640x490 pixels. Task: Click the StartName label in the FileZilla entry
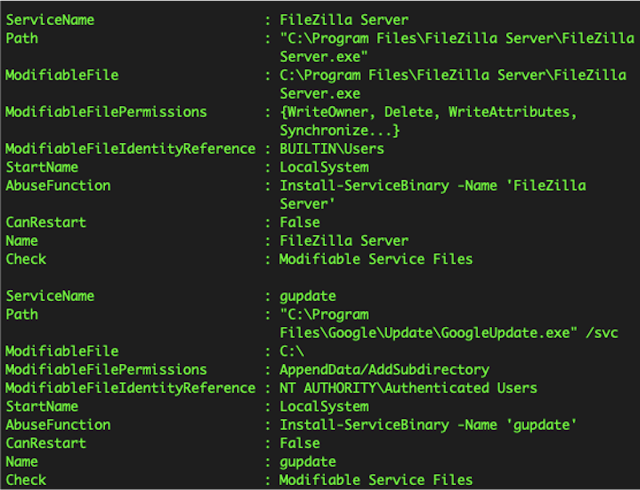pos(42,167)
